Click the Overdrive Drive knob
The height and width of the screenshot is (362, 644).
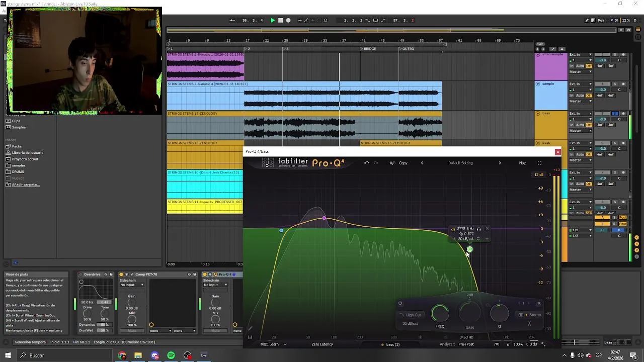click(x=87, y=313)
